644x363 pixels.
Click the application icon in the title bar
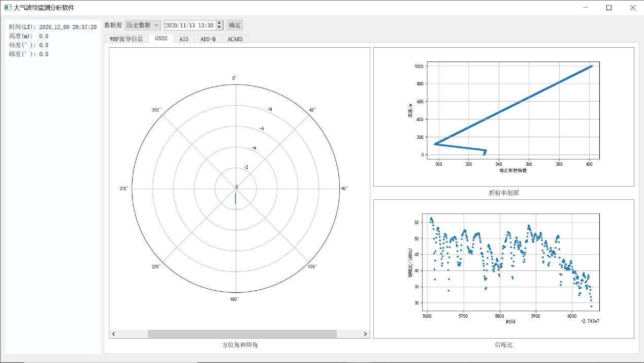tap(7, 8)
